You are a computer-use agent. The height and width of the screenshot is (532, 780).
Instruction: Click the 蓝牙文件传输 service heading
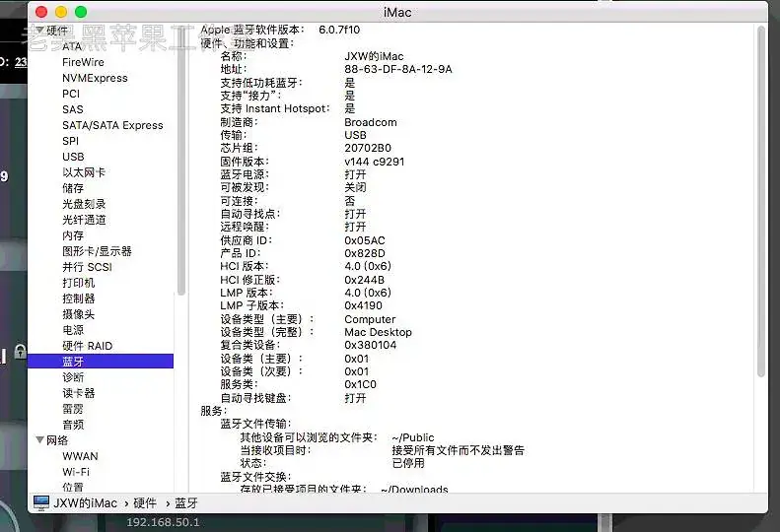point(255,424)
